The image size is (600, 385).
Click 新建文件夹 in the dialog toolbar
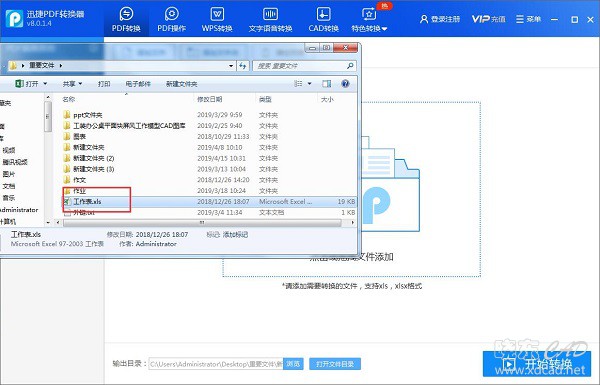[181, 84]
